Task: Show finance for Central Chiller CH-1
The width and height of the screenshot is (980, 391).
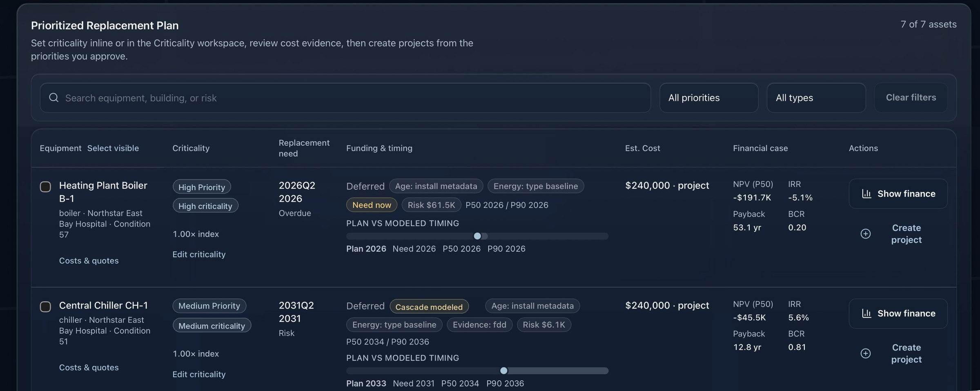Action: click(898, 313)
